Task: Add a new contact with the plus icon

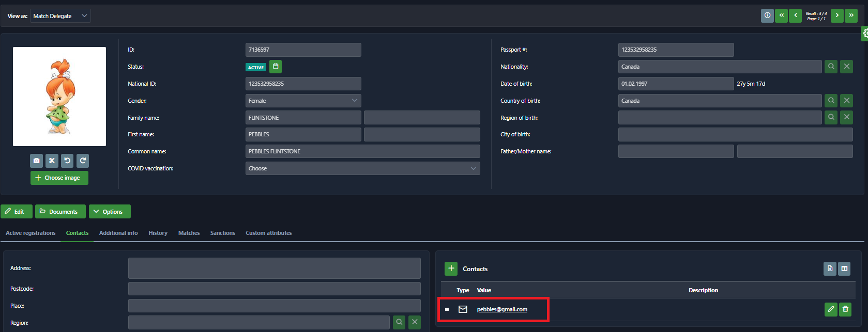Action: pos(451,268)
